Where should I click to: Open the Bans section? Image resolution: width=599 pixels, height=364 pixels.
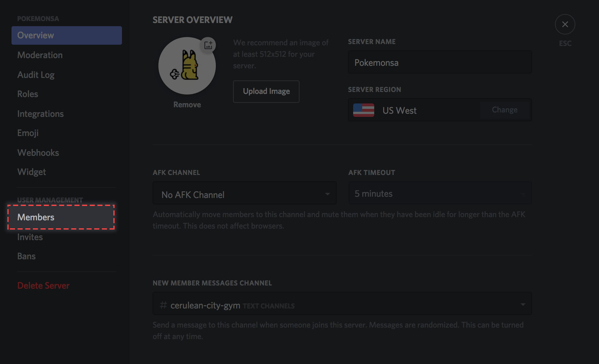coord(26,256)
